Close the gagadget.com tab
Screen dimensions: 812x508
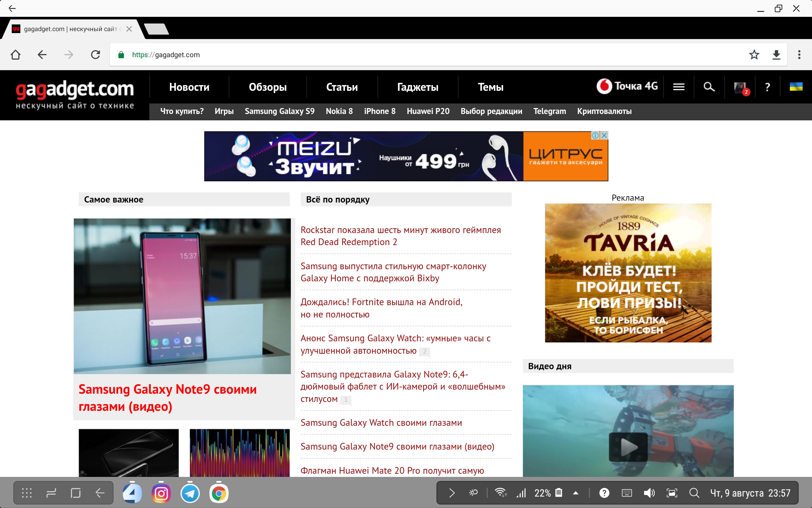click(x=129, y=29)
